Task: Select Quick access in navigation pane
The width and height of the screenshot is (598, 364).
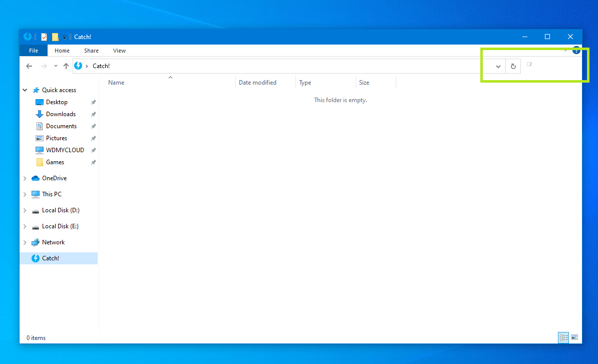Action: (x=59, y=90)
